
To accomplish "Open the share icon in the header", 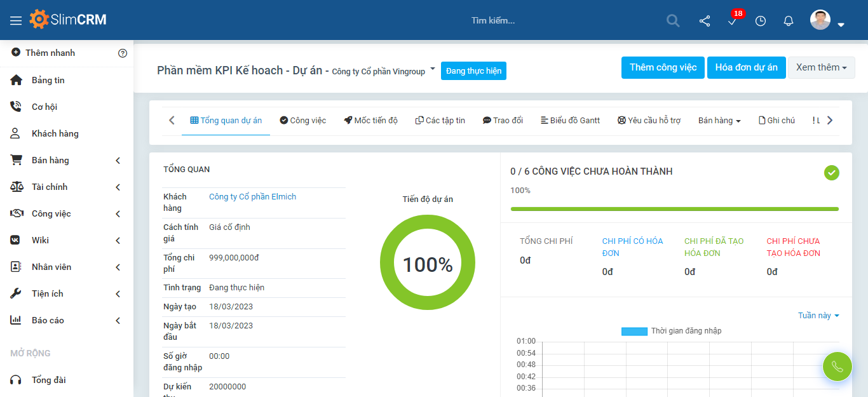I will (x=704, y=20).
